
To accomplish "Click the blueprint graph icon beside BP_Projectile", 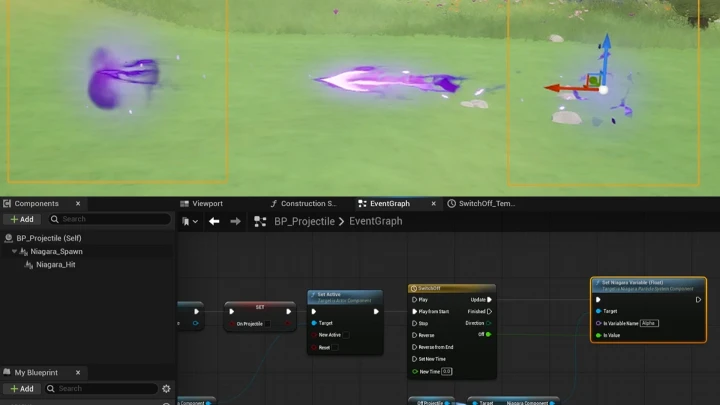I will [260, 222].
